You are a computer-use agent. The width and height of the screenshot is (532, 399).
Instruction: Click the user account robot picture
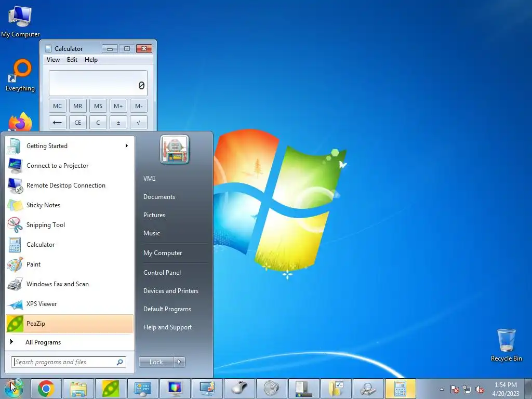(175, 149)
